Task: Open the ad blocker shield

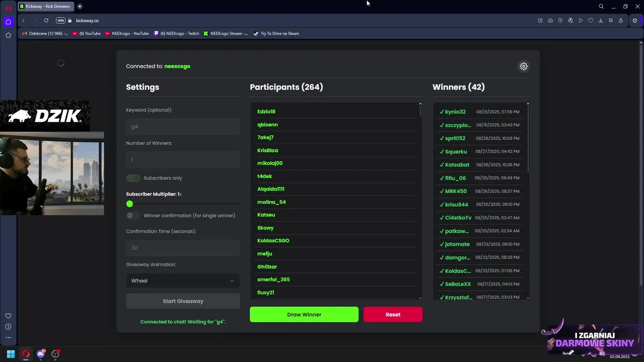Action: coord(560,21)
